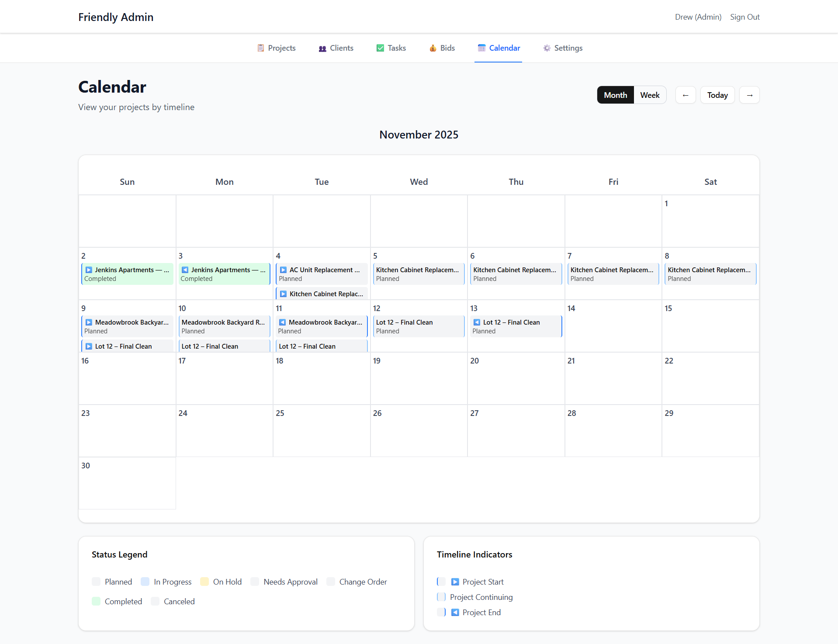Click the Sign Out link
Image resolution: width=838 pixels, height=644 pixels.
click(745, 17)
